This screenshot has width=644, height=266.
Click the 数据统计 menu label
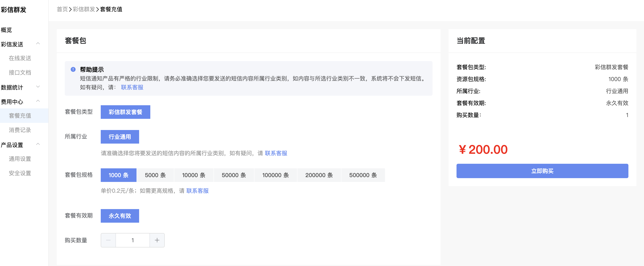tap(12, 88)
